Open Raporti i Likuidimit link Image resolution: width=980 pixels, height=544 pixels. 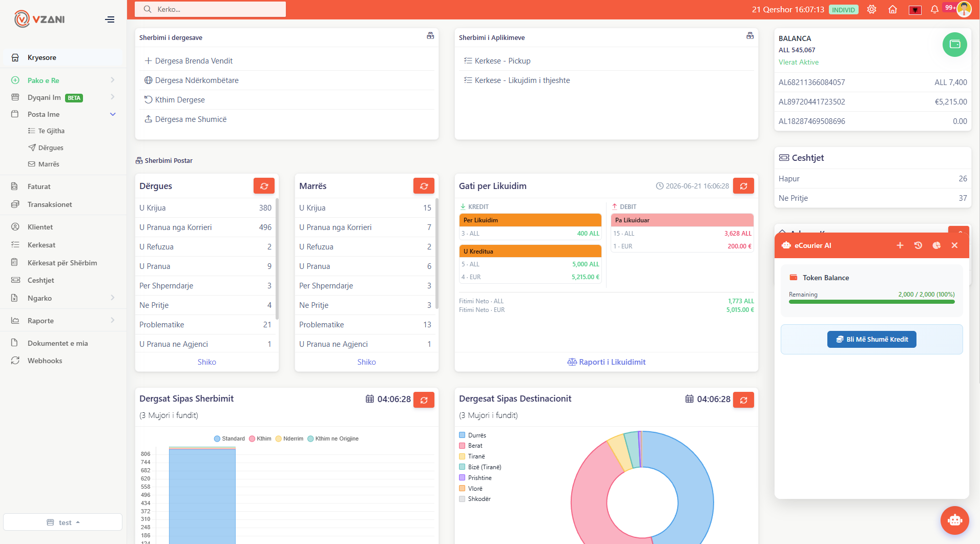click(607, 362)
